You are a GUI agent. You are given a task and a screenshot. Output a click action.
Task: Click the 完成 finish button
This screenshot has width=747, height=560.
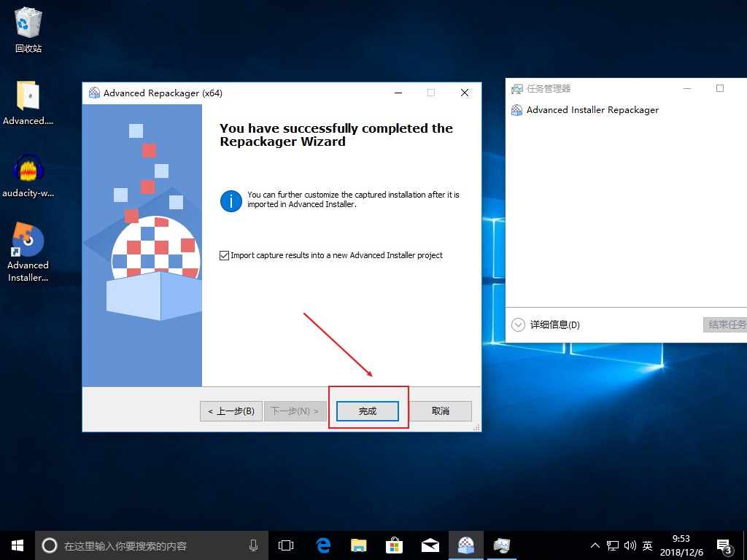click(x=368, y=411)
